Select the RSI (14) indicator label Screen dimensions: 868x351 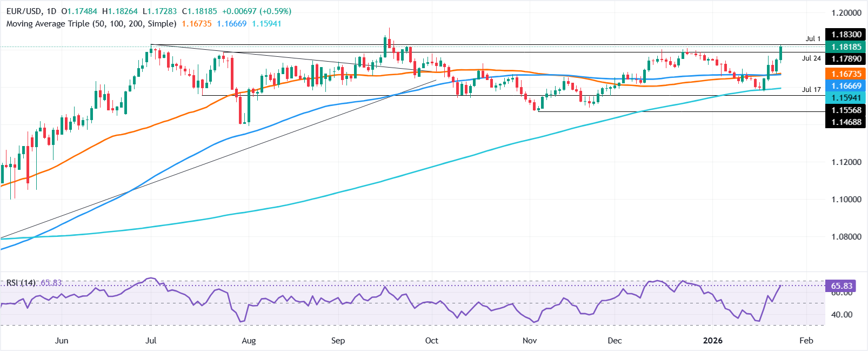(x=21, y=283)
